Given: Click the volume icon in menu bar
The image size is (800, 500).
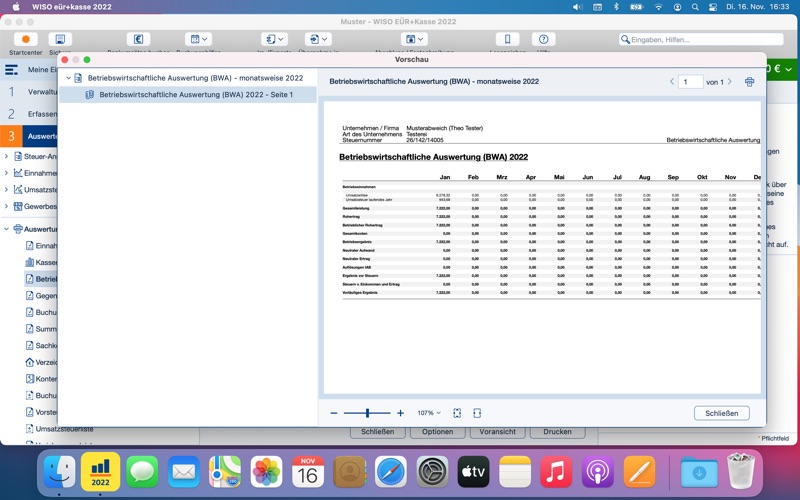Looking at the screenshot, I should coord(577,7).
